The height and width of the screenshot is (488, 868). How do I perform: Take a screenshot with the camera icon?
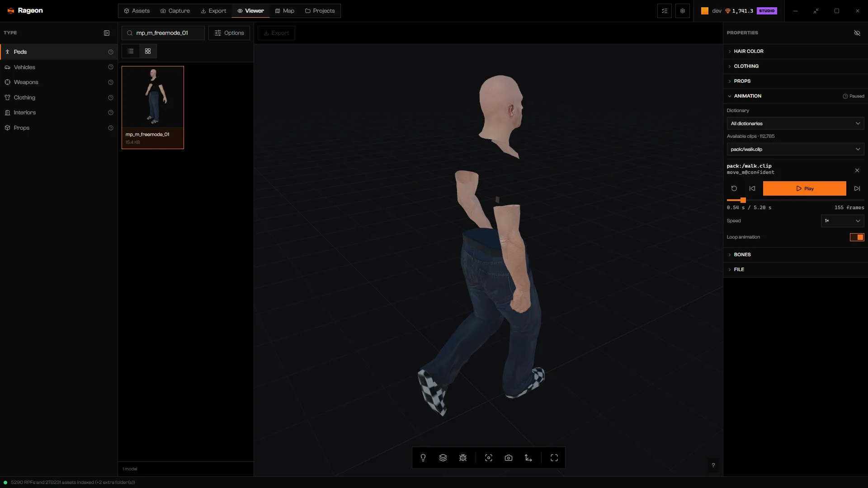click(x=509, y=458)
